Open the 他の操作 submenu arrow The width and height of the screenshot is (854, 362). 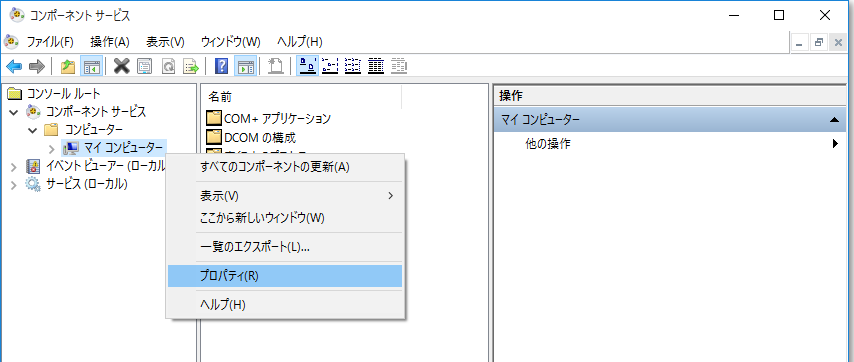pyautogui.click(x=835, y=144)
